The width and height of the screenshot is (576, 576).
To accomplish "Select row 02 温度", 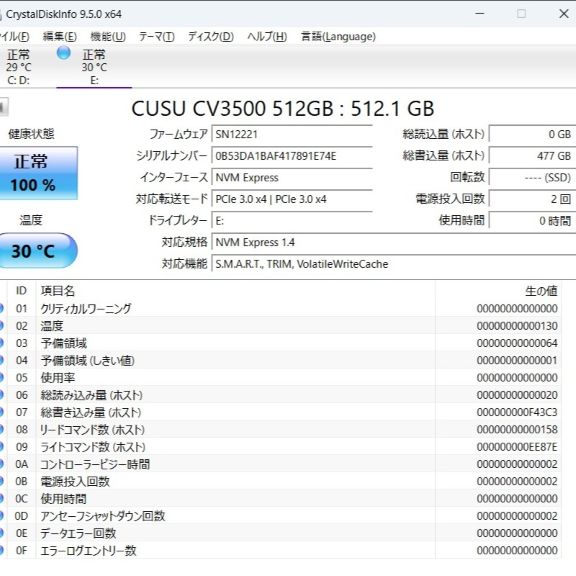I will click(281, 325).
